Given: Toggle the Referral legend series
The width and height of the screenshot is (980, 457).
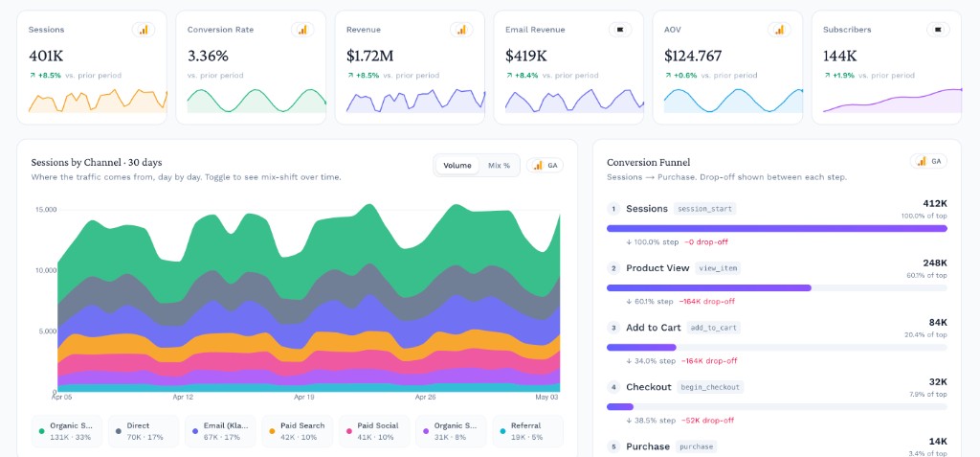Looking at the screenshot, I should pos(527,431).
